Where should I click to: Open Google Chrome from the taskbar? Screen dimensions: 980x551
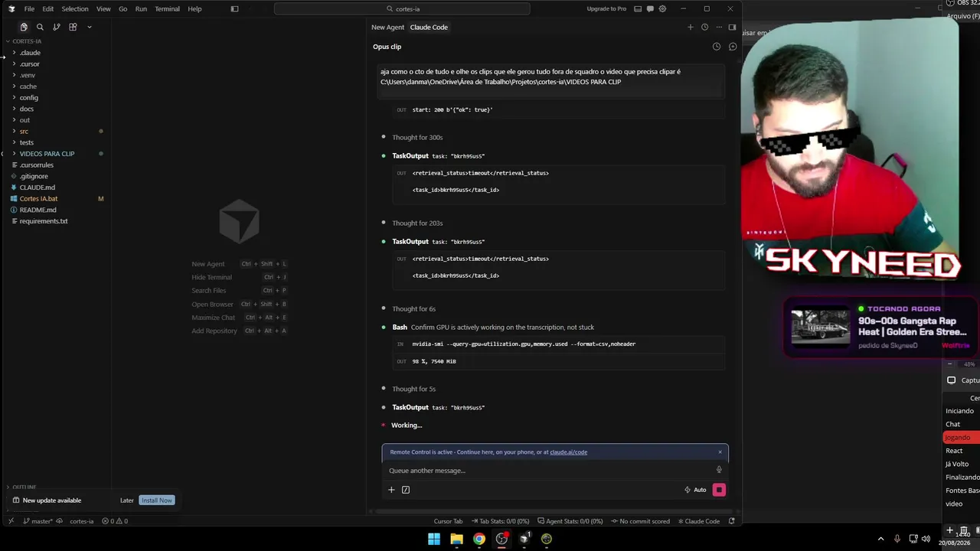[479, 539]
